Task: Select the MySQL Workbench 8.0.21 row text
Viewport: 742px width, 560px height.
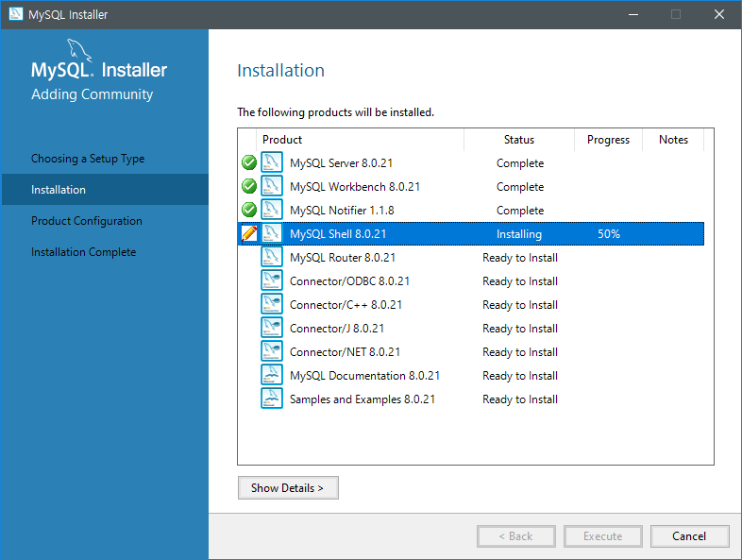Action: pos(355,187)
